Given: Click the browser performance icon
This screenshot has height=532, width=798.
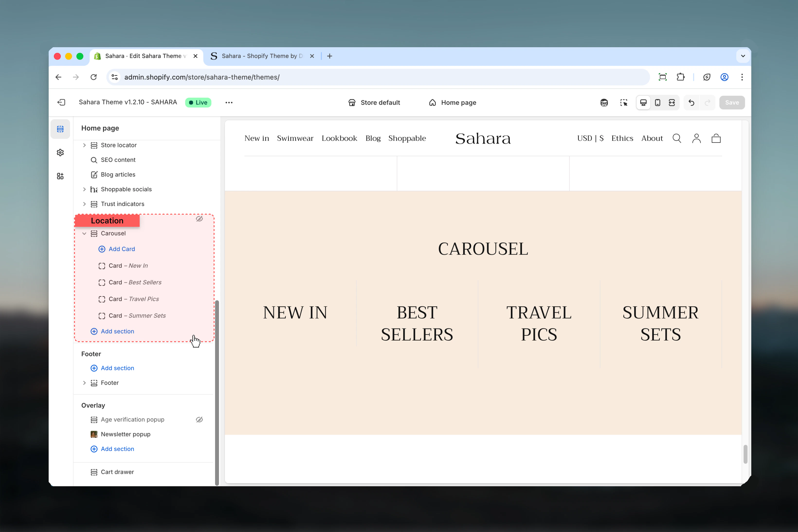Looking at the screenshot, I should click(x=707, y=77).
